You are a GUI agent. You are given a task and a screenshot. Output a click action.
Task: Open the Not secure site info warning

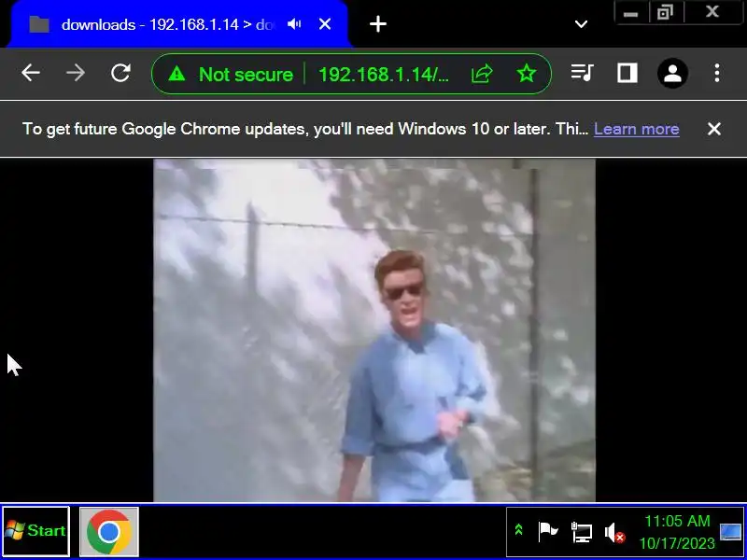click(231, 75)
